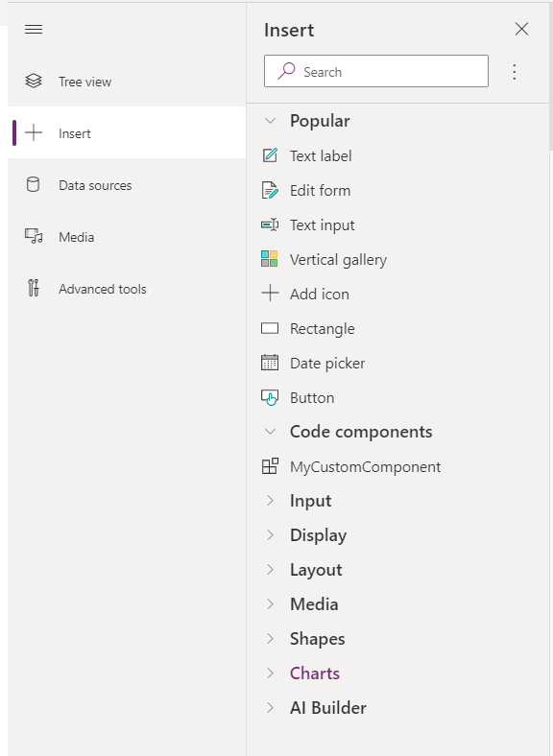Open Media label in left sidebar
The height and width of the screenshot is (756, 553).
click(x=76, y=237)
